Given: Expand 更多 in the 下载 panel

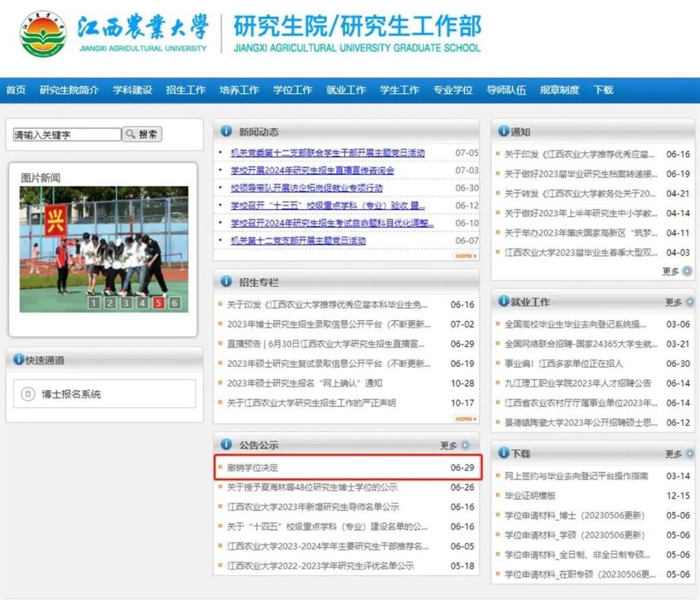Looking at the screenshot, I should point(678,454).
